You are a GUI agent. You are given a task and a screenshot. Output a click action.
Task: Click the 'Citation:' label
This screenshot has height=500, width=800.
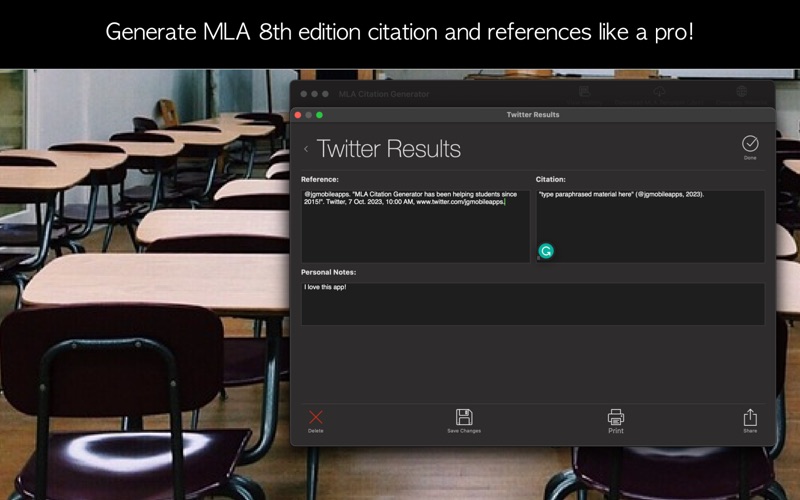pos(551,180)
